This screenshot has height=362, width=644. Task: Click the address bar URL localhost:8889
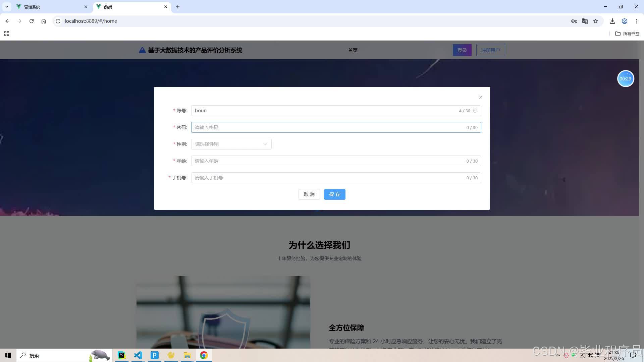(x=91, y=21)
